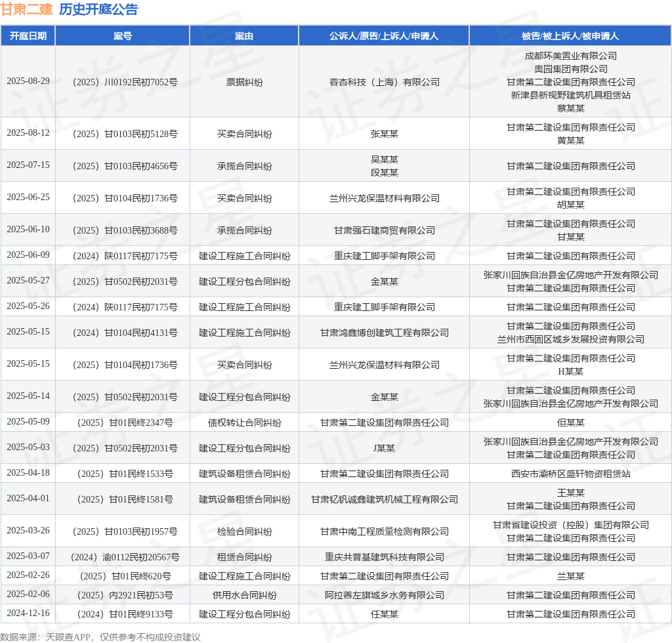Click defendant 西安市灞桥区盛轩物资租赁站
The height and width of the screenshot is (643, 672).
570,474
